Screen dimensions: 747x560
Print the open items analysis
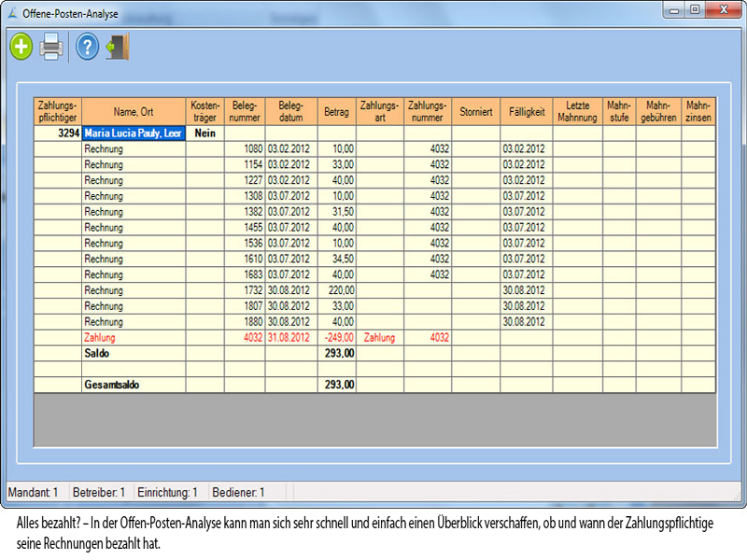tap(51, 47)
